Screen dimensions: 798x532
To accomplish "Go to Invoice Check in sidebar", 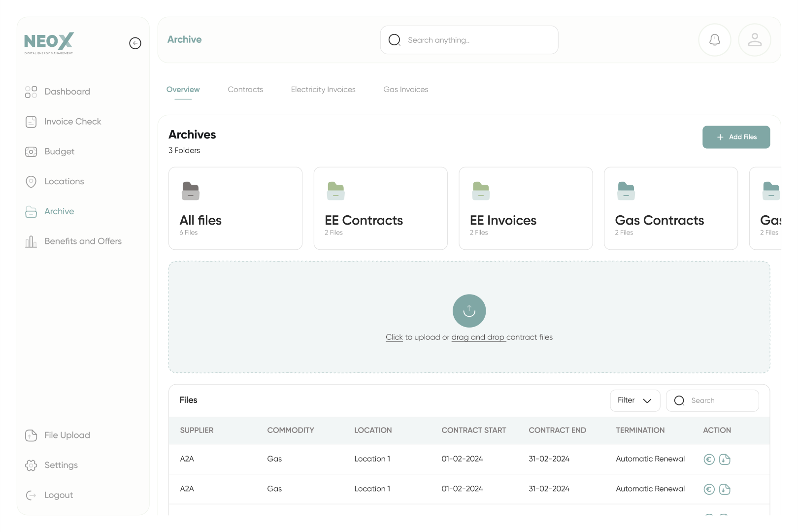I will 72,122.
